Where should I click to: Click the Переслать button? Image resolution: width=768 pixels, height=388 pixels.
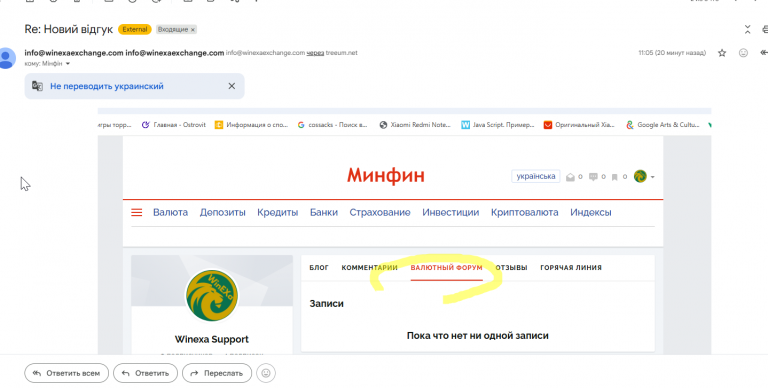217,373
